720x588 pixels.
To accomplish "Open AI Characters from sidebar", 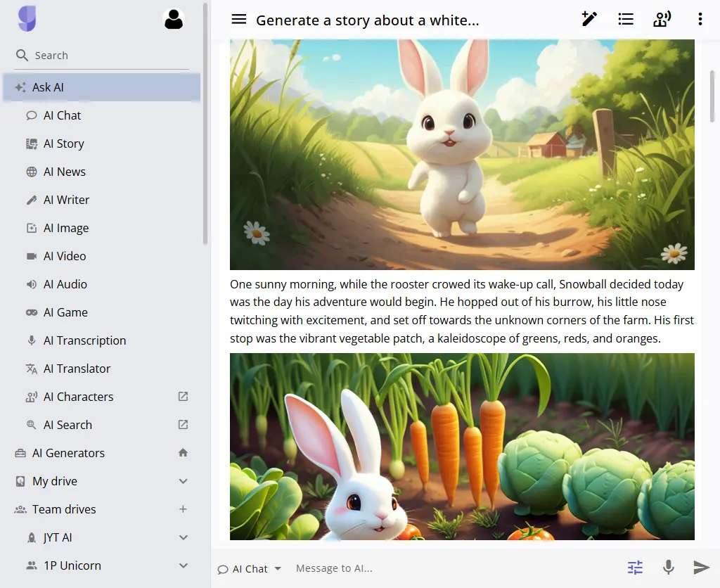I will coord(101,397).
